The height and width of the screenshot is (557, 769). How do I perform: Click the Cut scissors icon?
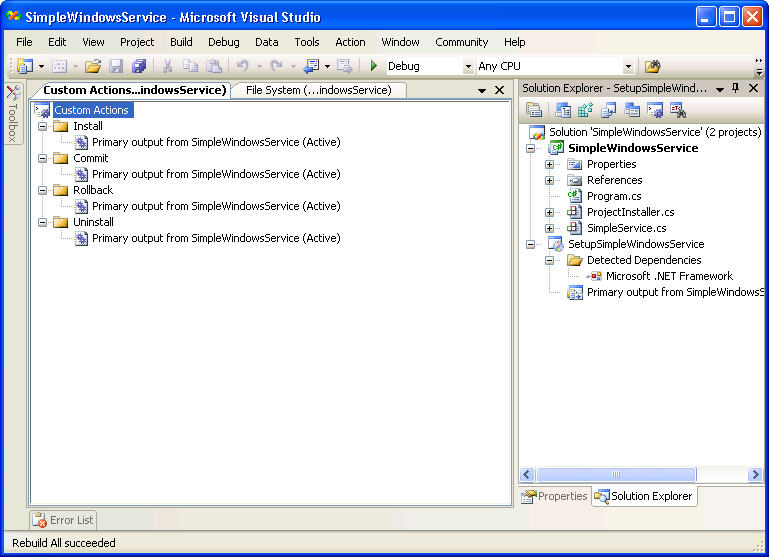167,66
